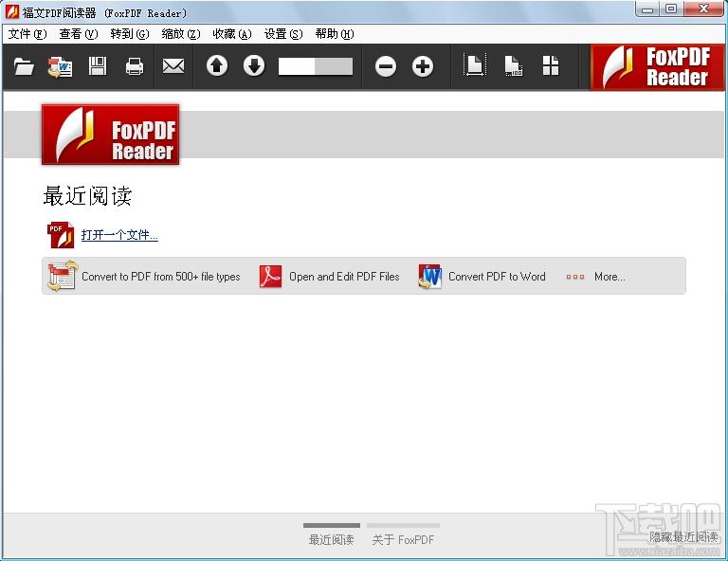
Task: Open the 查看(V) menu
Action: pyautogui.click(x=79, y=34)
